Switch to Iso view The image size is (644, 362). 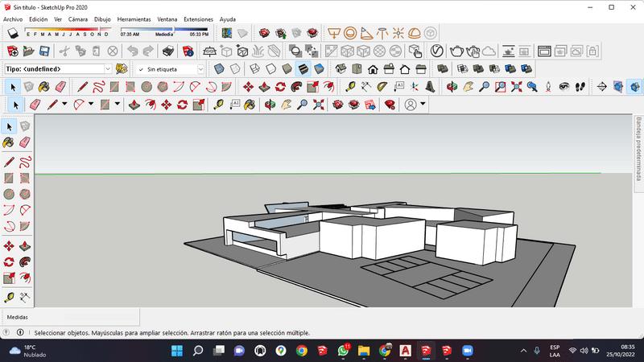tap(341, 69)
